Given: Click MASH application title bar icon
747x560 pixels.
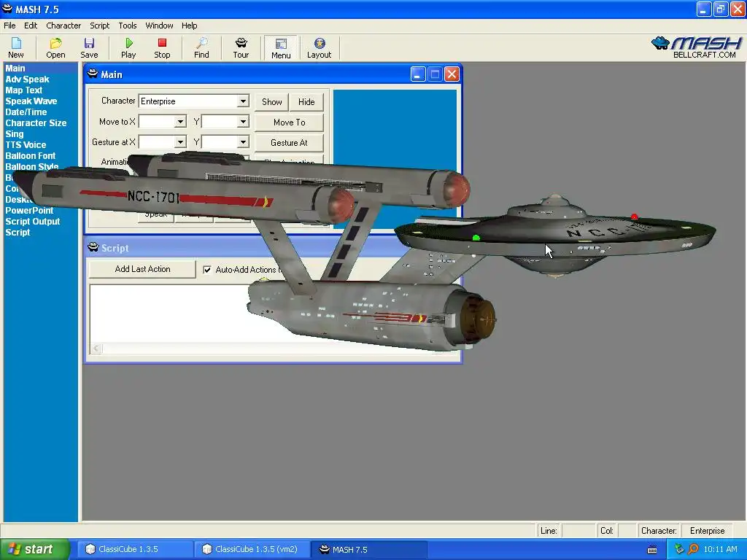Looking at the screenshot, I should point(7,9).
